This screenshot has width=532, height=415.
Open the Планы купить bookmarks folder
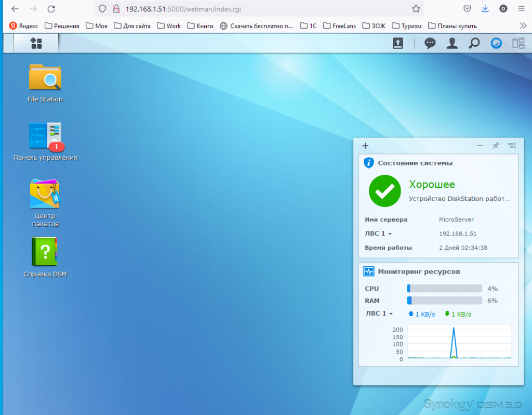coord(453,26)
